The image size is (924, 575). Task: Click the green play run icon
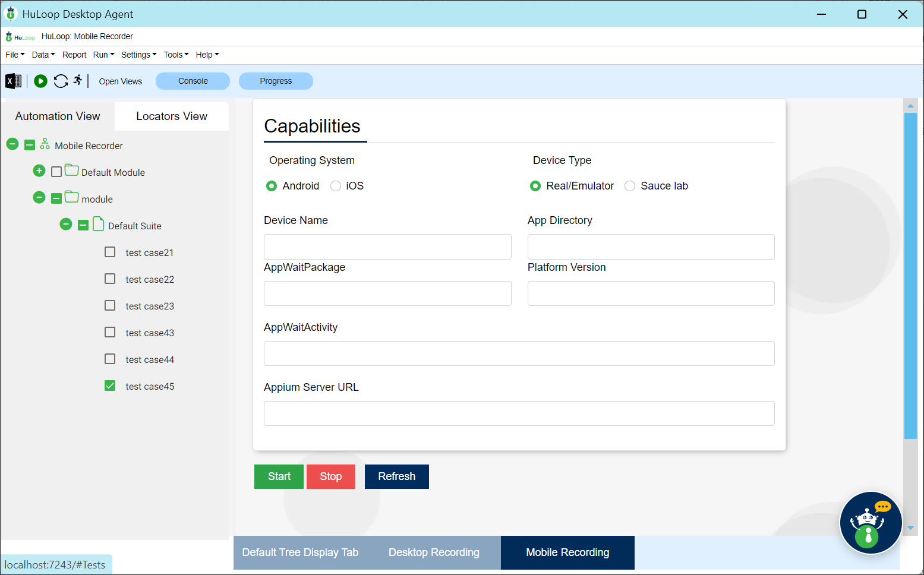40,81
